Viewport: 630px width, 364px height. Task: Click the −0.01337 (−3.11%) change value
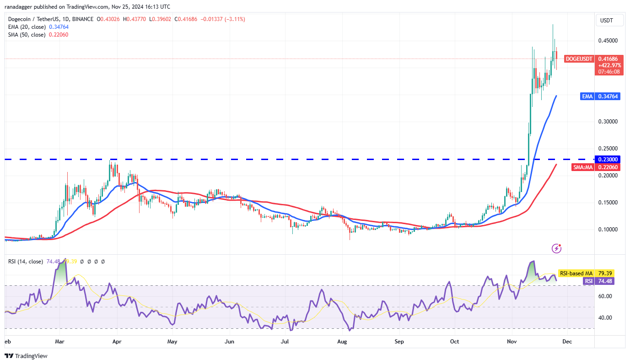223,19
